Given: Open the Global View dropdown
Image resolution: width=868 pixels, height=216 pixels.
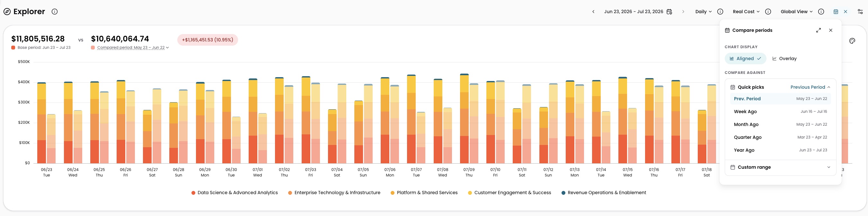Looking at the screenshot, I should point(797,12).
